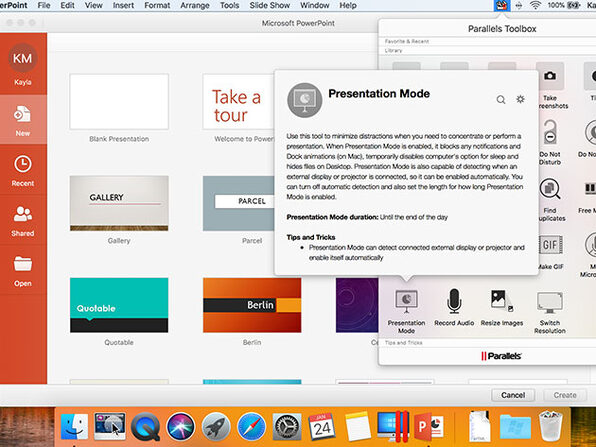Open the Edit menu
Screen dimensions: 596x447
click(67, 5)
